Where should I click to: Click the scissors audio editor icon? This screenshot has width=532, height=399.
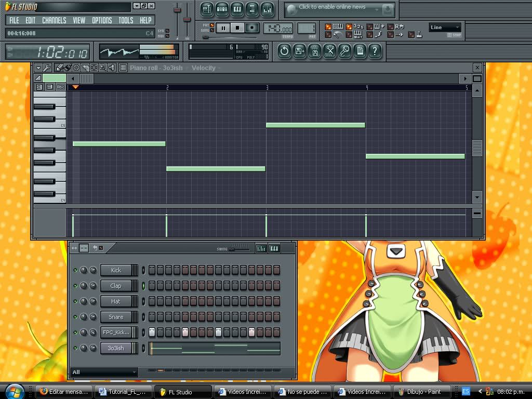(x=329, y=50)
